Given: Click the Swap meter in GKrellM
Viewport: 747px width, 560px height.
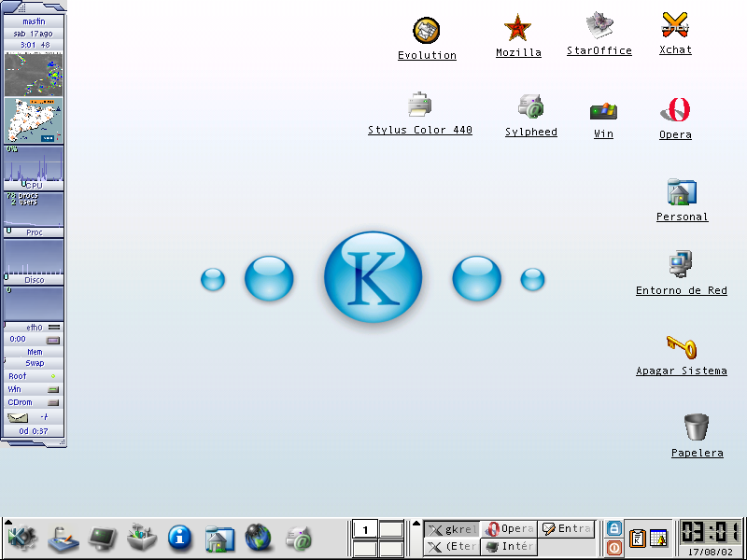Looking at the screenshot, I should click(34, 363).
